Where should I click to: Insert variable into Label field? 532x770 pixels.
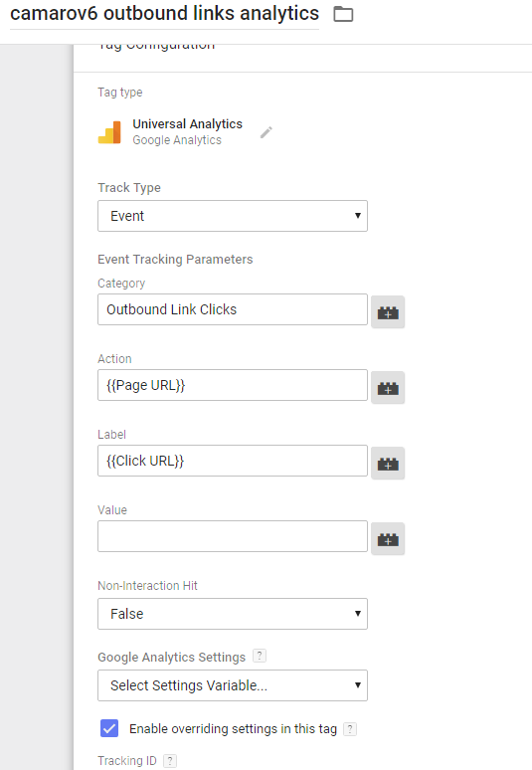coord(388,463)
